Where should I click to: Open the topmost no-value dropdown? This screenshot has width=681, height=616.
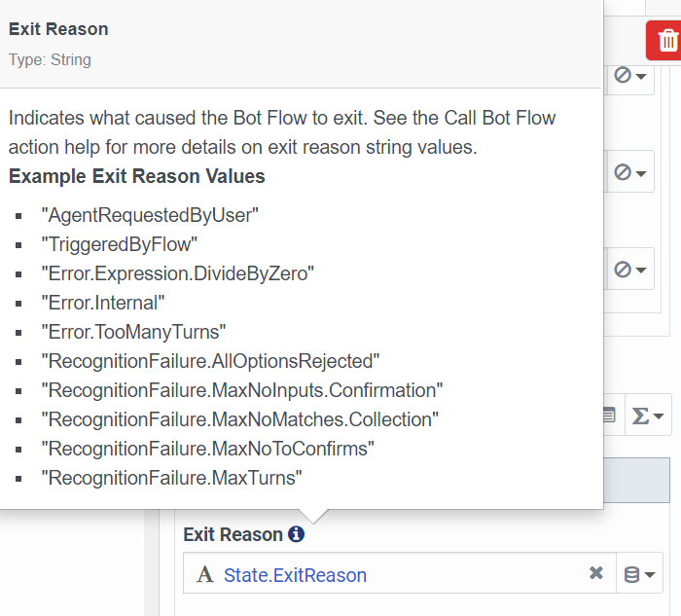630,76
